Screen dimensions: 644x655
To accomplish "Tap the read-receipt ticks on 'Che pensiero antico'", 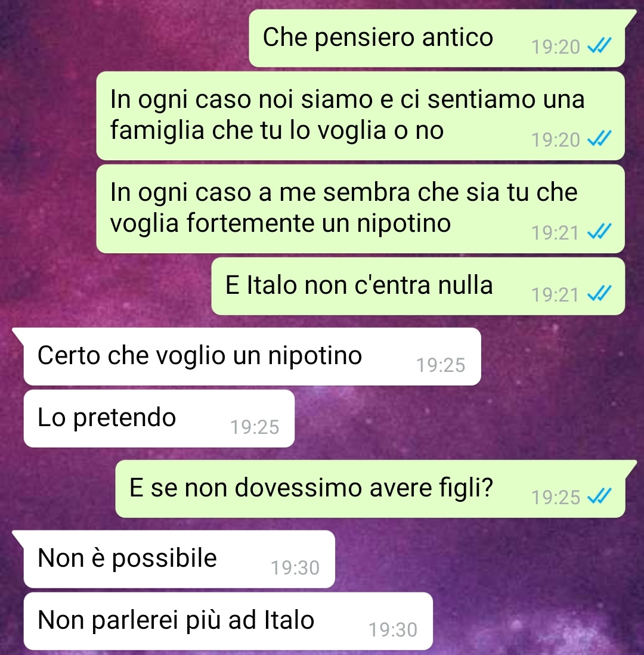I will coord(599,46).
